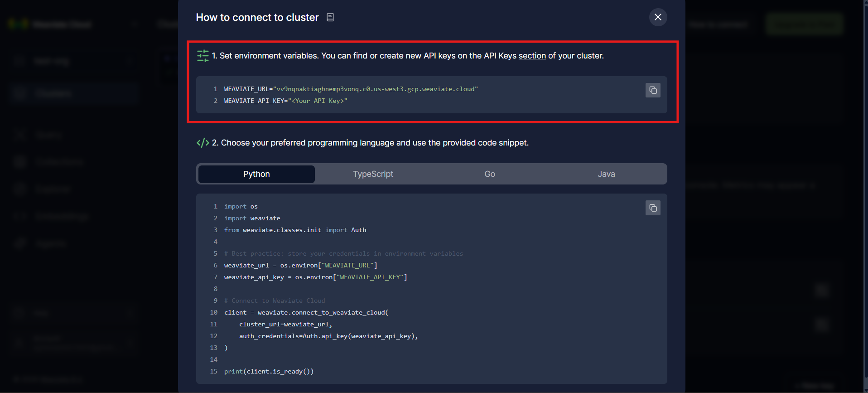Click the WEAVIATE_URL value in the environment block
Image resolution: width=868 pixels, height=393 pixels.
376,89
